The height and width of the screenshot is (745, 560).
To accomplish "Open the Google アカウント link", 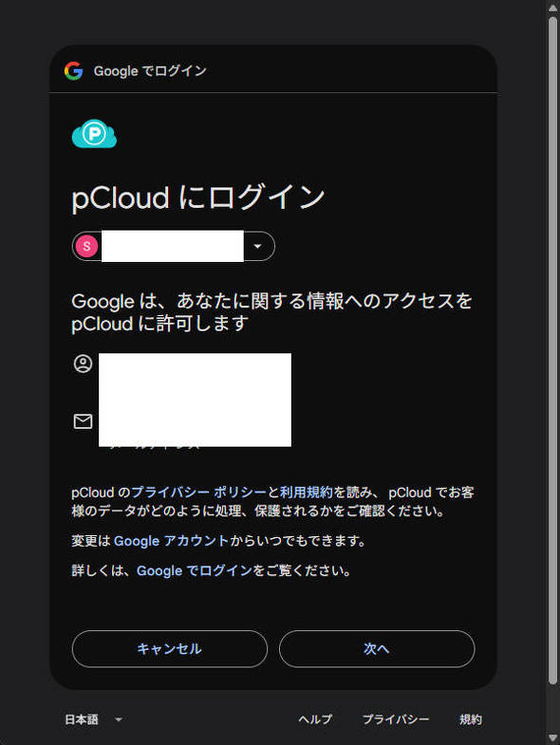I will [171, 541].
